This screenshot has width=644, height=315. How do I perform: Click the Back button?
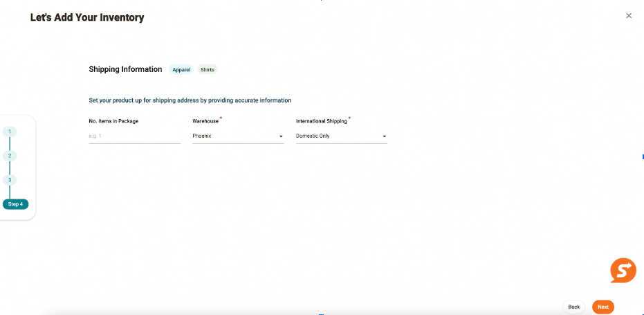tap(573, 307)
